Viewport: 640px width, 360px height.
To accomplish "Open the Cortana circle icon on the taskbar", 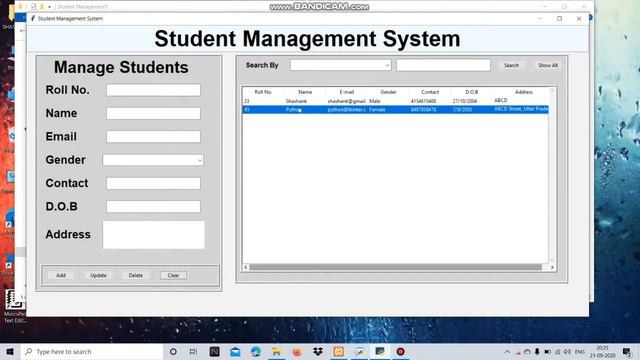I will click(173, 351).
